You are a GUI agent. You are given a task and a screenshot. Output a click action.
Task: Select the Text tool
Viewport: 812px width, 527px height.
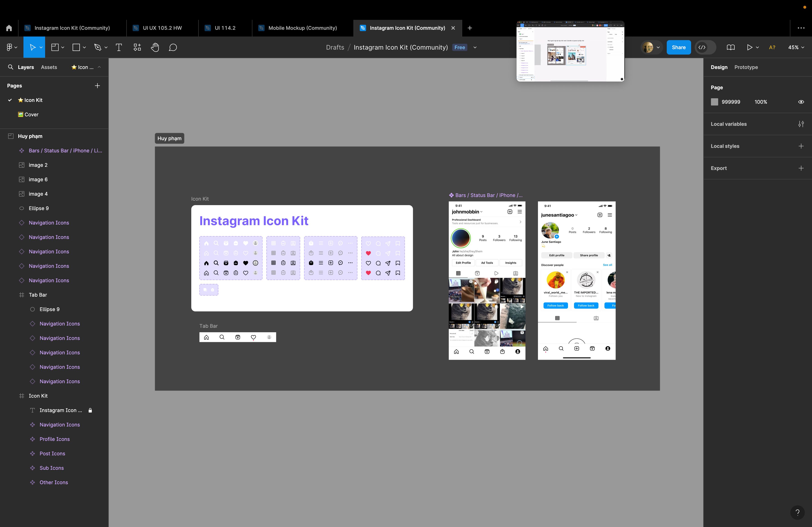(x=119, y=47)
